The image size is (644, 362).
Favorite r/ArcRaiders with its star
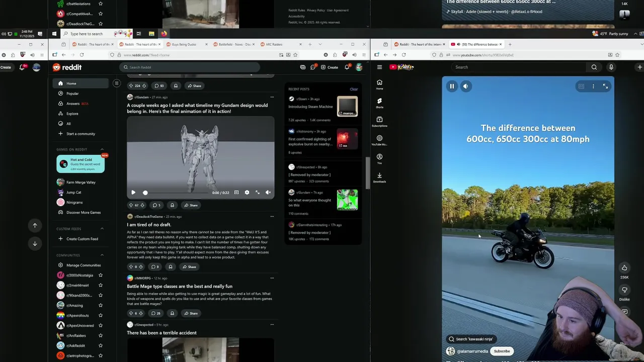point(101,335)
